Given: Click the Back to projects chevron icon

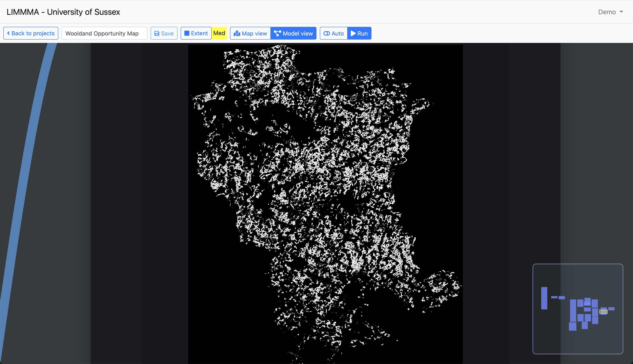Looking at the screenshot, I should pyautogui.click(x=9, y=33).
